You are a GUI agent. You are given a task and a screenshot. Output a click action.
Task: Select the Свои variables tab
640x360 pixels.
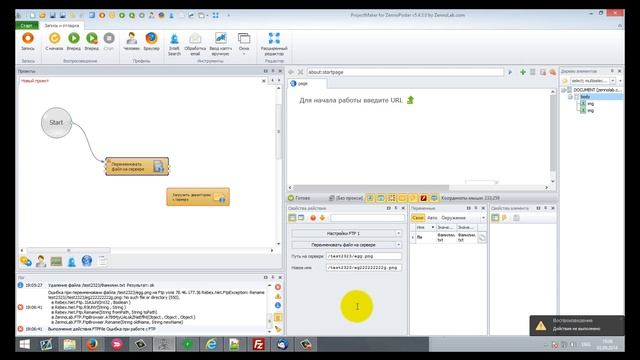tap(418, 218)
